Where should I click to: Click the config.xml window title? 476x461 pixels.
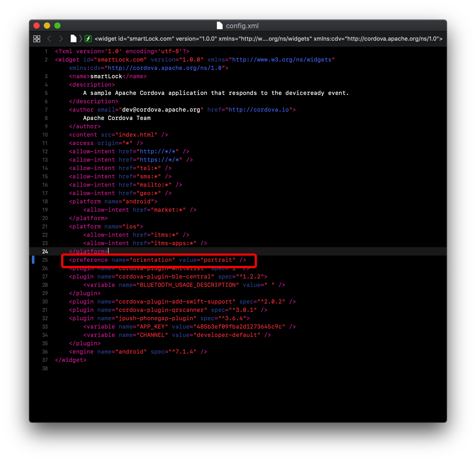coord(242,26)
